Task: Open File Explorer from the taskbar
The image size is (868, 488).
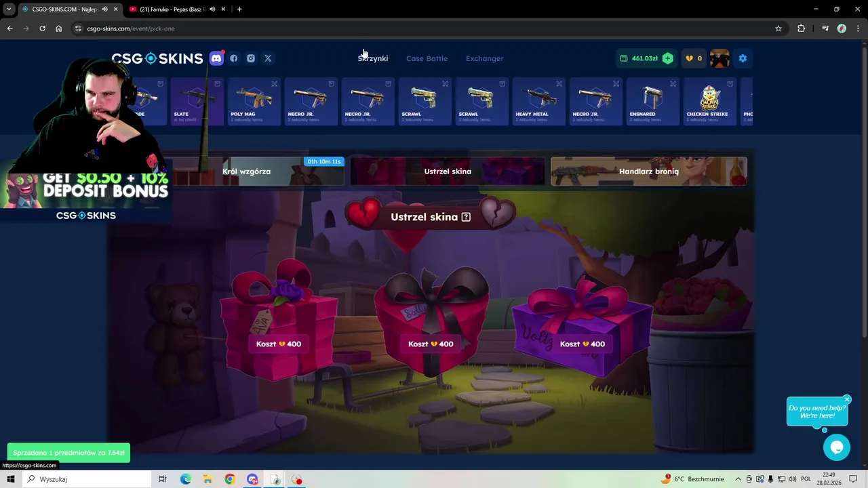Action: click(x=208, y=479)
